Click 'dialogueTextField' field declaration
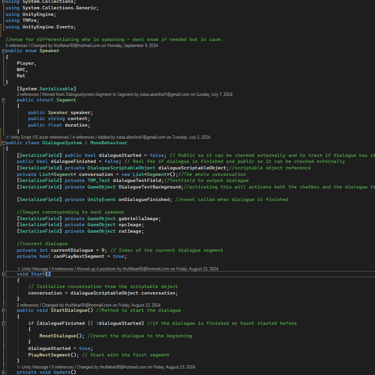375x375 pixels. coord(137,181)
